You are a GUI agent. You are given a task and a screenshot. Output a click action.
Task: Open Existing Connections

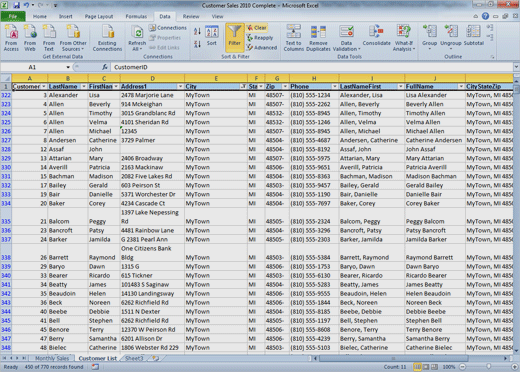point(107,38)
